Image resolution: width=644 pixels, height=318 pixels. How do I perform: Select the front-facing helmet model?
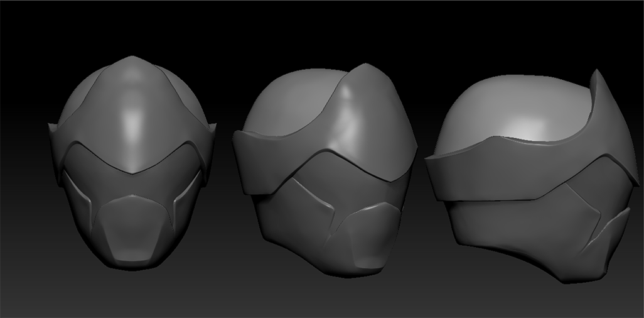point(132,163)
